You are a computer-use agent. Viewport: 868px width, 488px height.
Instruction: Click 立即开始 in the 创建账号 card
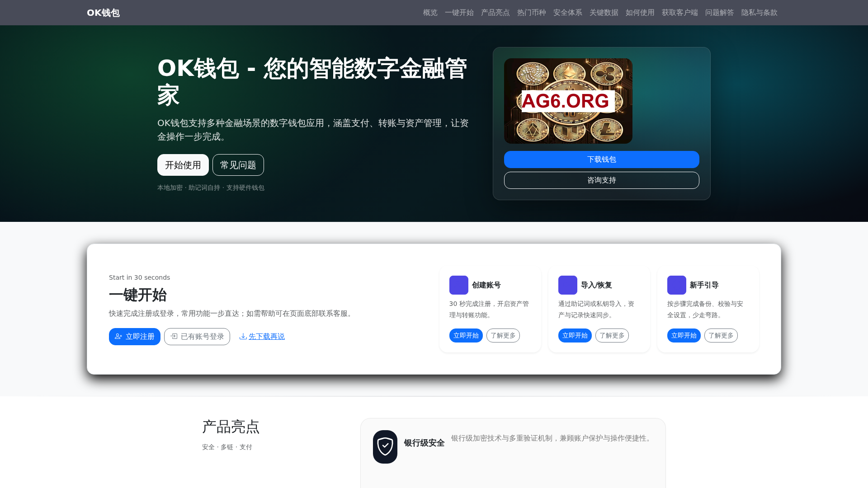[x=466, y=336]
